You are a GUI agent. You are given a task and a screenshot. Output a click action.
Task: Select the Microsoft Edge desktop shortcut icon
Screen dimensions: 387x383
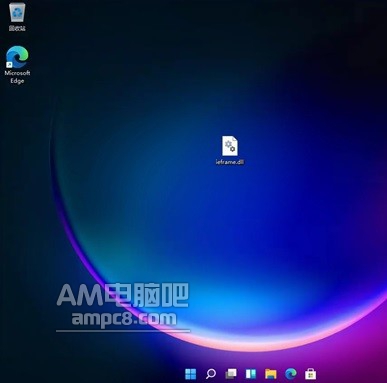[x=17, y=57]
